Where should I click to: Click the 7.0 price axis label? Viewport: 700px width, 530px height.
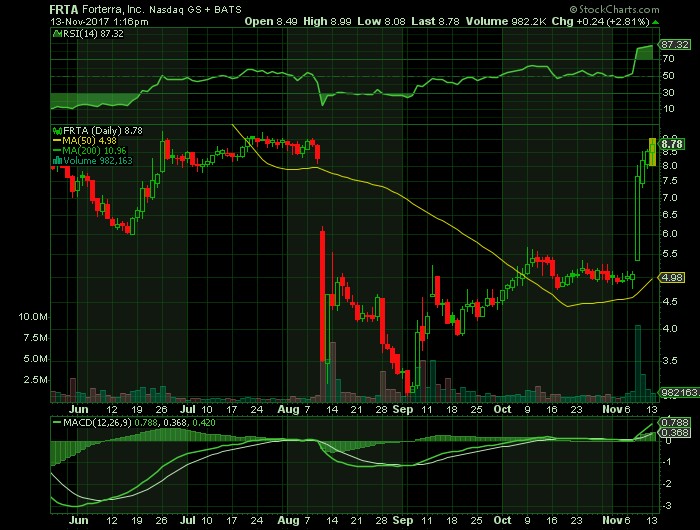click(671, 198)
